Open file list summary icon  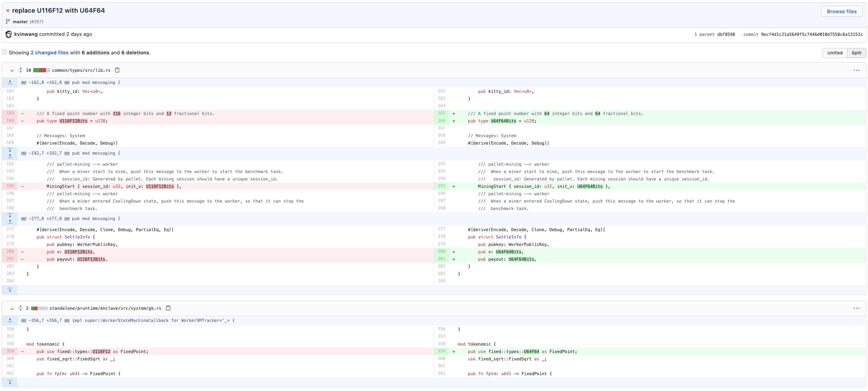click(5, 52)
